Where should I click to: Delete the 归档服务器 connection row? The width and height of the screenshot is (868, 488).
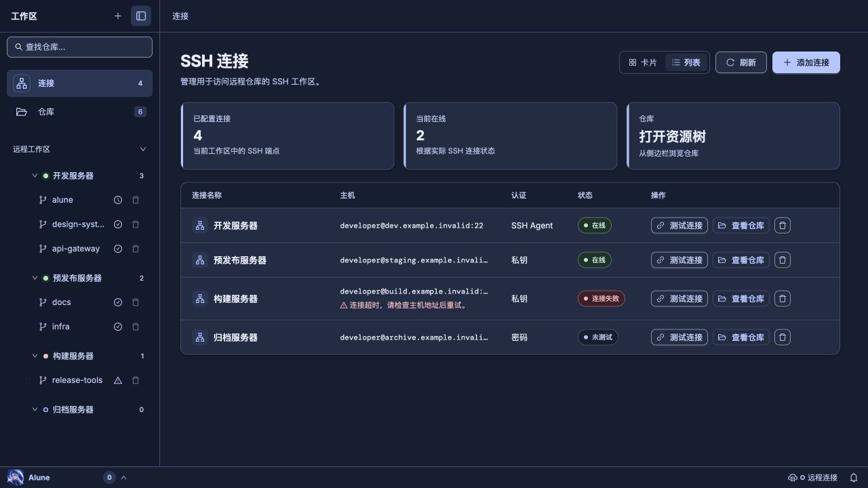pos(783,338)
